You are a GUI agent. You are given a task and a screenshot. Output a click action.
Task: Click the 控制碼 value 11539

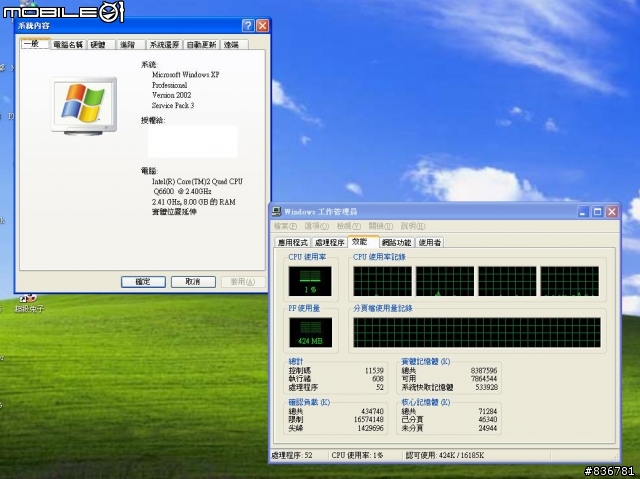374,370
